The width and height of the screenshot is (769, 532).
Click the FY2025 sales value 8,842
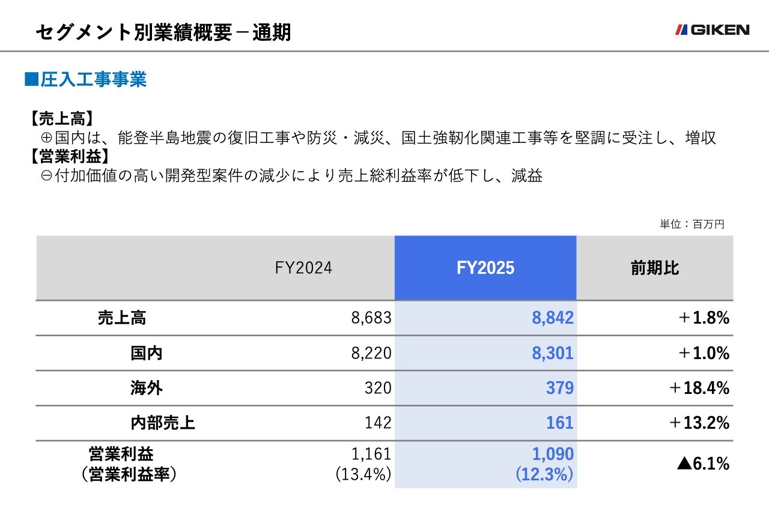[553, 318]
